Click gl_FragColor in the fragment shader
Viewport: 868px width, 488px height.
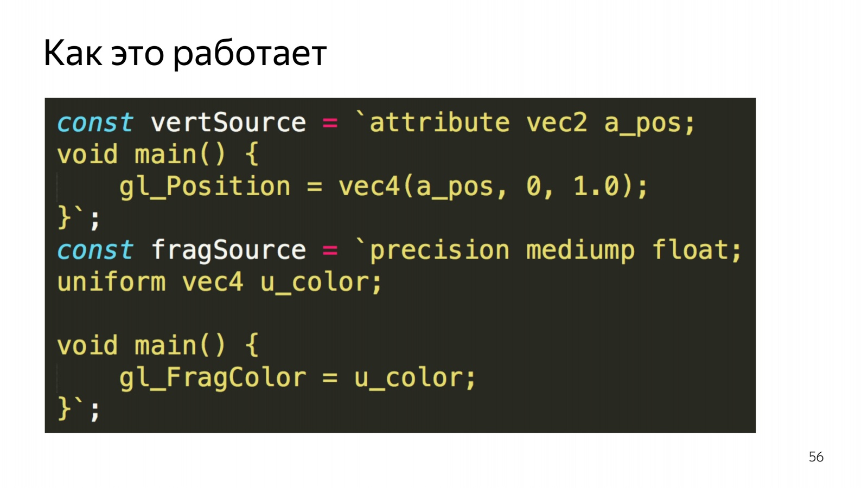213,377
